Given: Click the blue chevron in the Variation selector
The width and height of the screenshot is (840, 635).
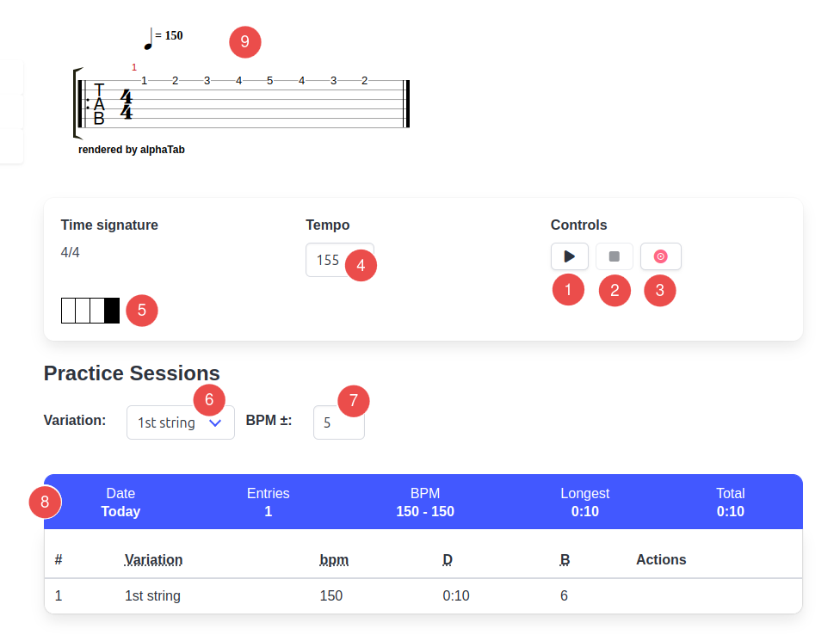Looking at the screenshot, I should click(x=215, y=423).
